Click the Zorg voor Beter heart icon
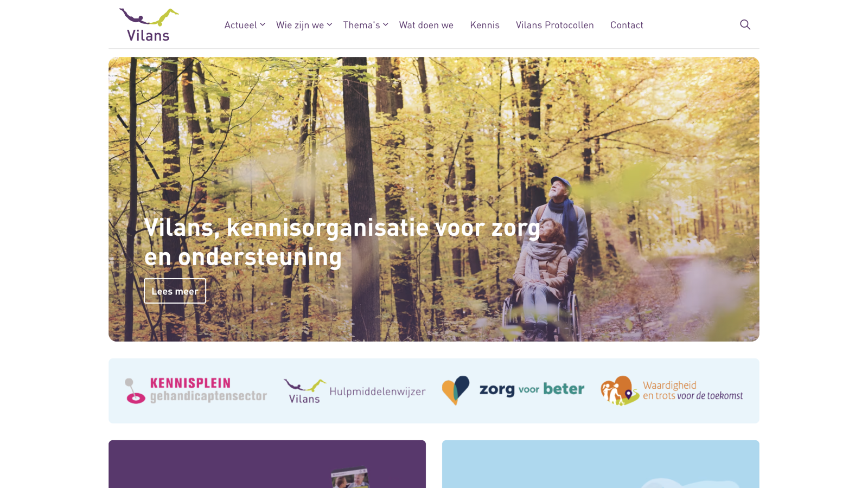The height and width of the screenshot is (488, 868). 456,390
